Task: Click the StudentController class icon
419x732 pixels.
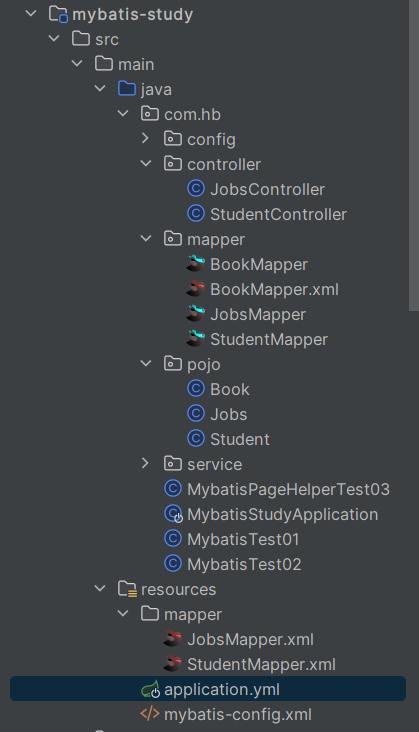Action: click(196, 213)
